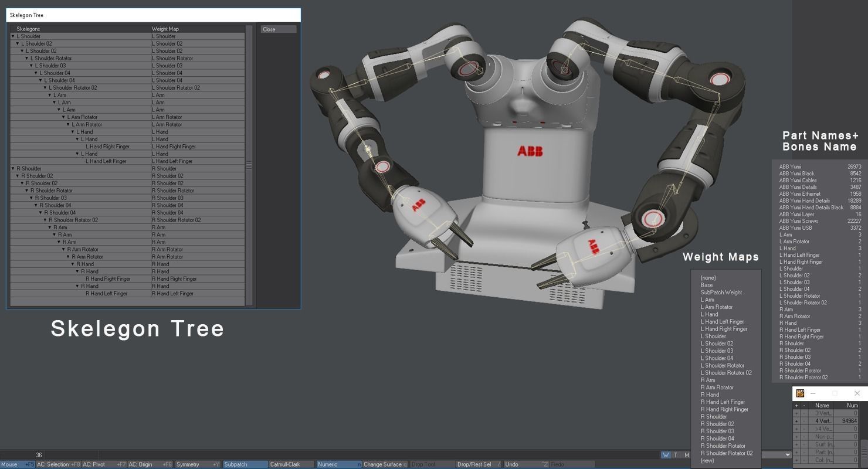Click minus button for Part row
Image resolution: width=868 pixels, height=469 pixels.
click(804, 452)
